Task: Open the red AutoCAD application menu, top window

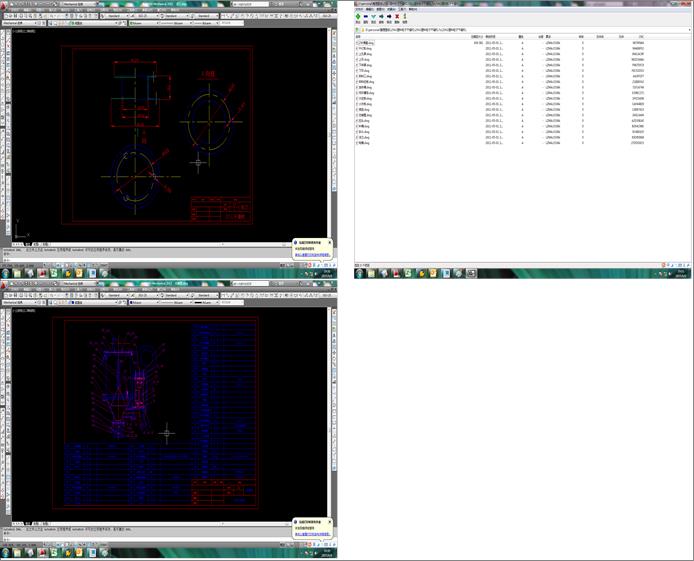Action: (x=4, y=5)
